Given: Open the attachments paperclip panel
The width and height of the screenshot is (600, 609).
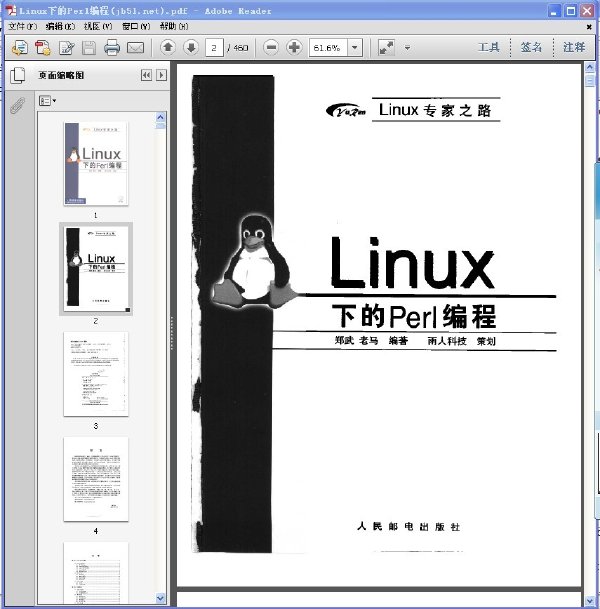Looking at the screenshot, I should 17,105.
